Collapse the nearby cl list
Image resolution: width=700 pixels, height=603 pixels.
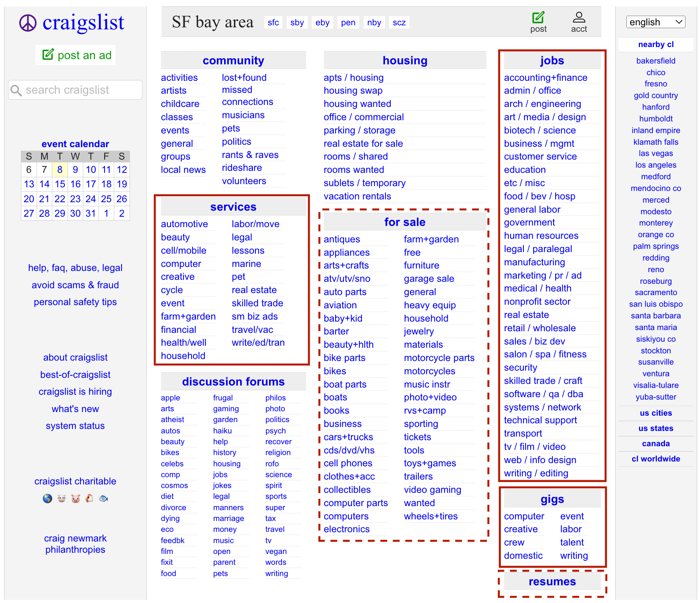(656, 44)
